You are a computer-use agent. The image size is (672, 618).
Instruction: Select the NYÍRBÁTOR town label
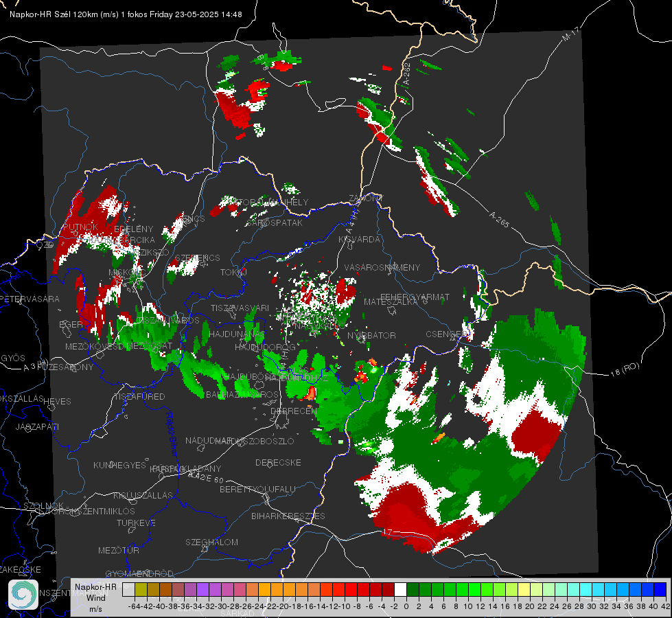pyautogui.click(x=371, y=335)
